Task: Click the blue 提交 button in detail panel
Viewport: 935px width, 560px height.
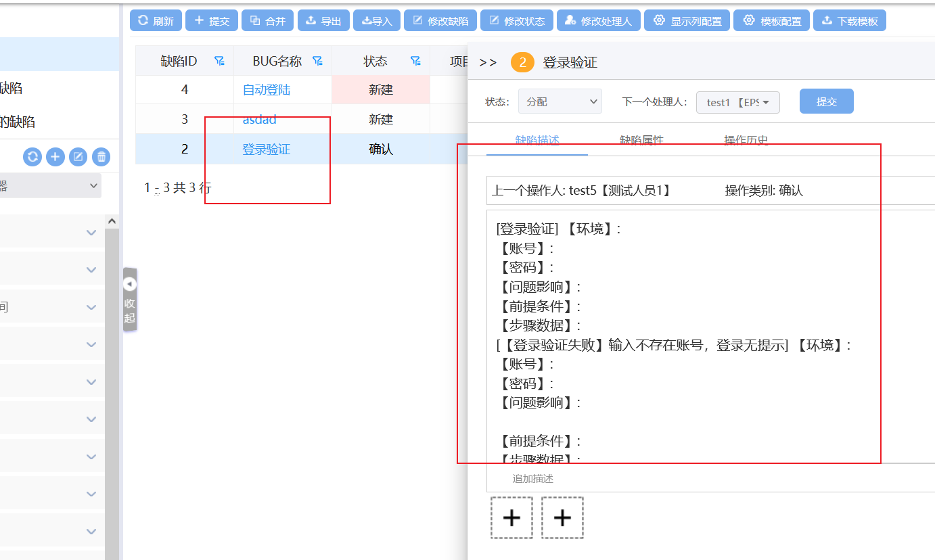Action: click(x=826, y=101)
